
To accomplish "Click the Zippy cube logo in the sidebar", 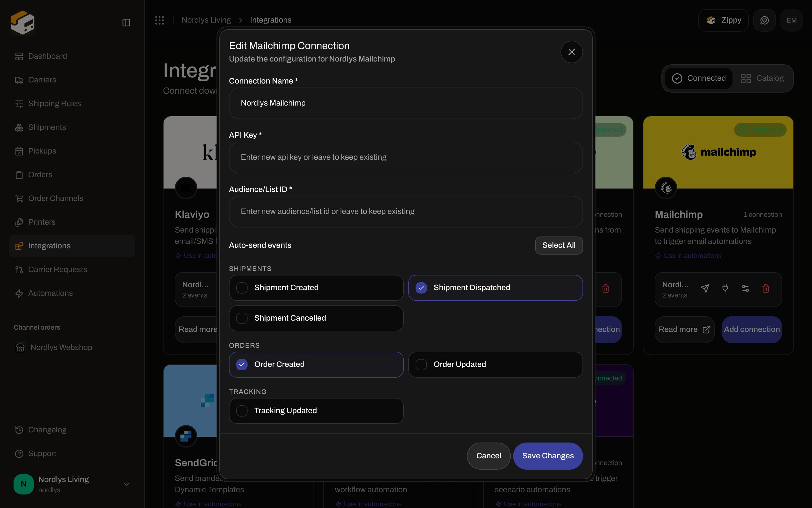I will click(x=23, y=23).
